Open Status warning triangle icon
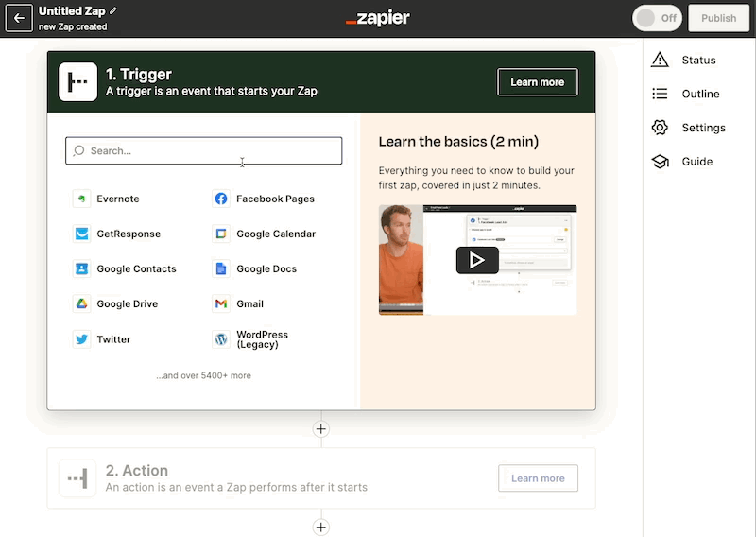The height and width of the screenshot is (537, 756). [x=660, y=60]
